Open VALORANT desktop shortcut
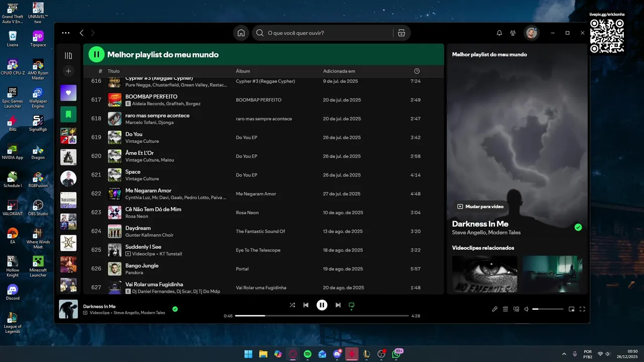This screenshot has width=644, height=362. 13,208
